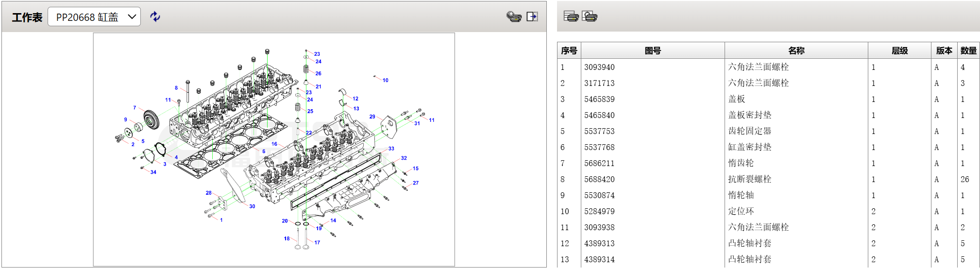This screenshot has width=980, height=269.
Task: Click the 名称 column header
Action: pos(796,50)
